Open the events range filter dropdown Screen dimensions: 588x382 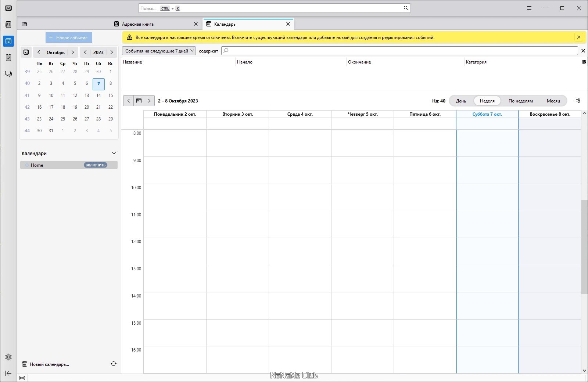pos(159,51)
